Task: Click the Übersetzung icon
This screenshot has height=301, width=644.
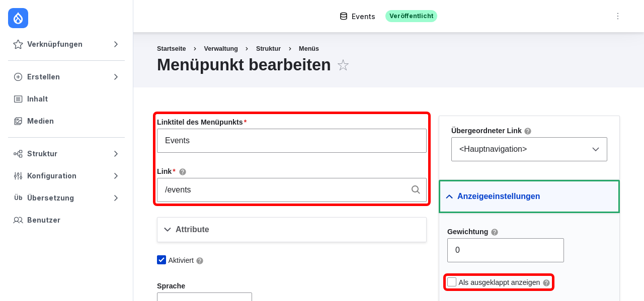Action: (18, 198)
